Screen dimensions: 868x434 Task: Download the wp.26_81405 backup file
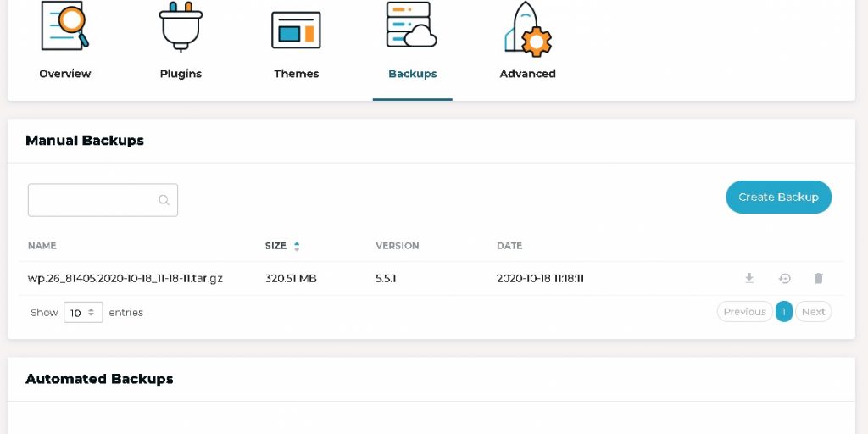click(x=749, y=278)
